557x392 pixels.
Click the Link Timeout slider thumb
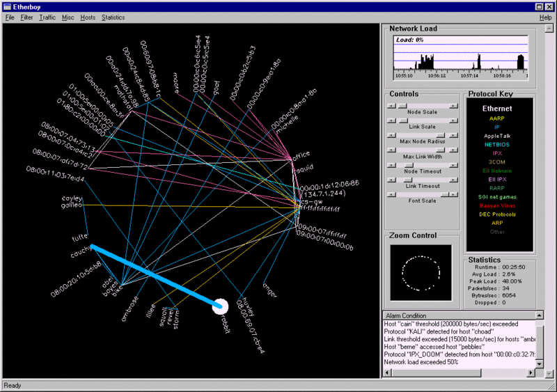408,180
